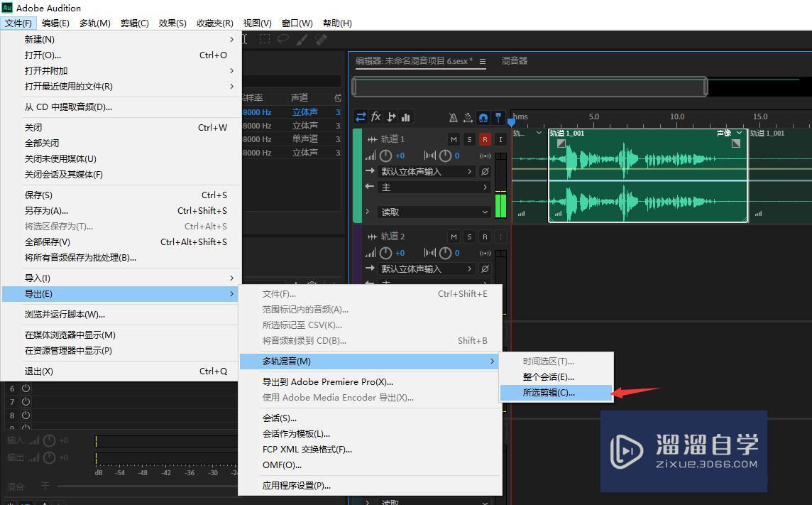
Task: Expand the 新建(N) submenu
Action: tap(121, 39)
